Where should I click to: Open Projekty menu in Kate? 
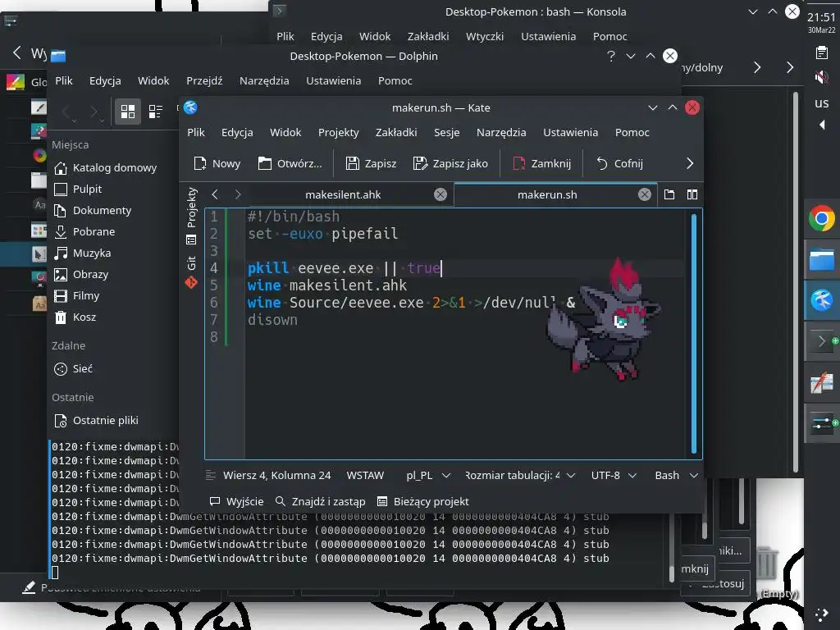[339, 132]
